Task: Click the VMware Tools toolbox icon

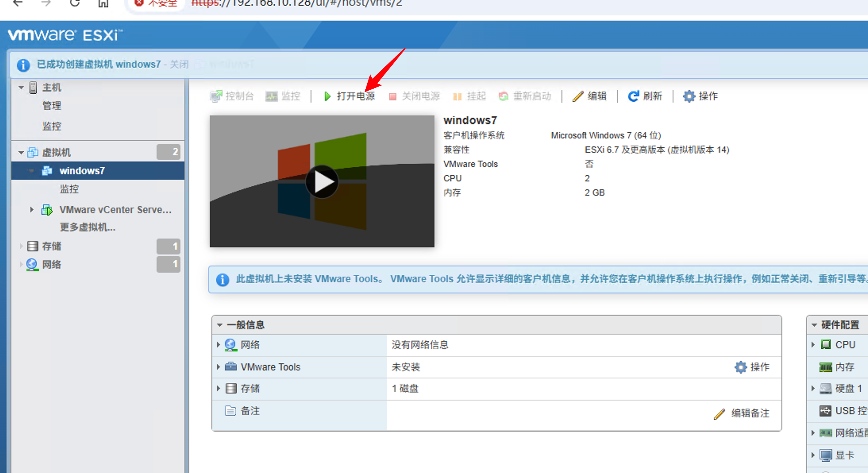Action: pyautogui.click(x=231, y=366)
